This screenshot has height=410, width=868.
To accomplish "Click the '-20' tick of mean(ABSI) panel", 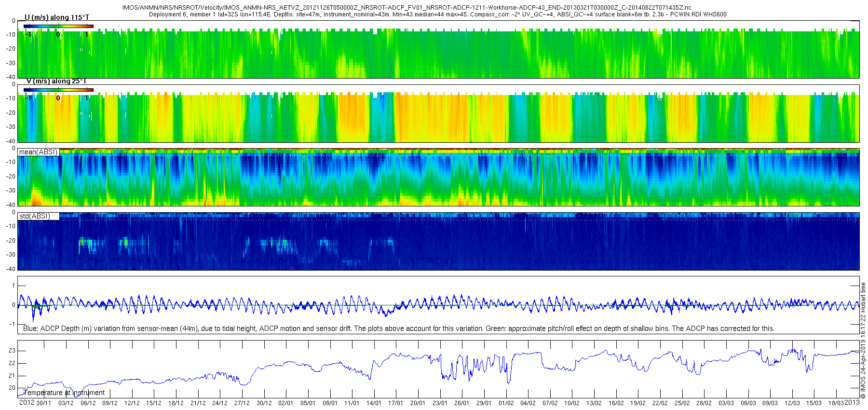I will click(x=11, y=177).
